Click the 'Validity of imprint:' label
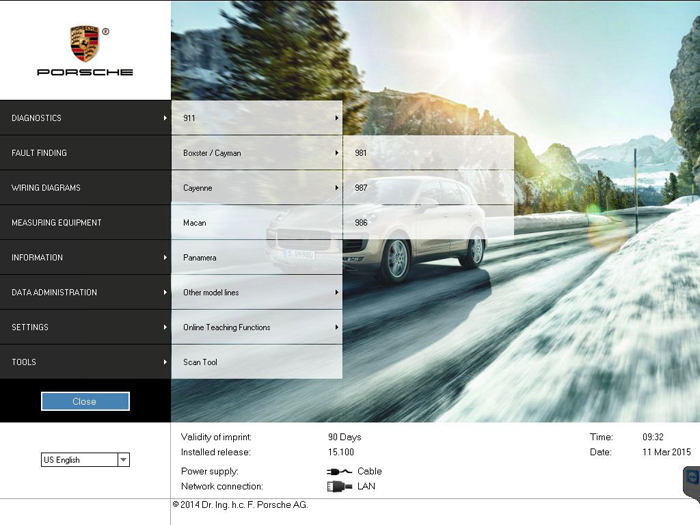Screen dimensions: 700x525 click(216, 437)
